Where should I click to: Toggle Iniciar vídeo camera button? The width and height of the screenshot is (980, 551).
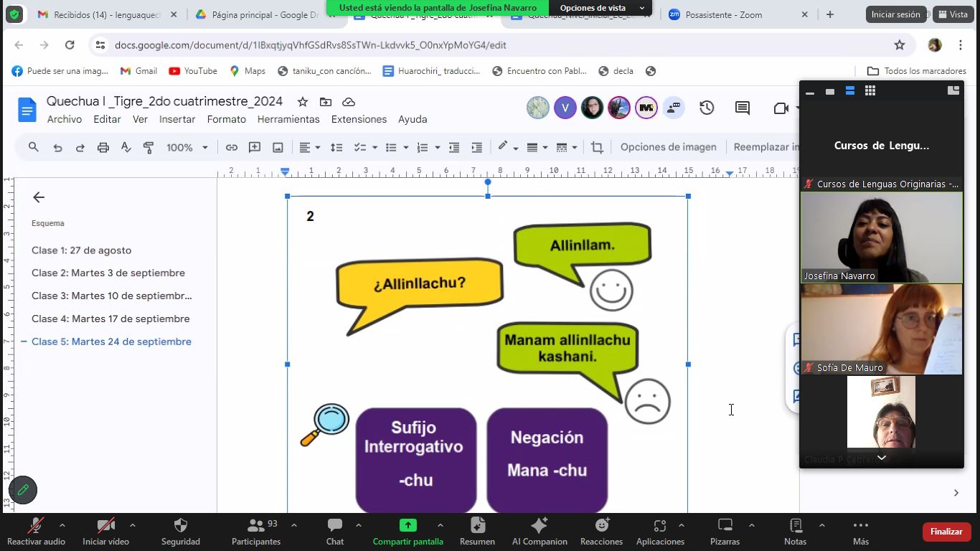(105, 532)
